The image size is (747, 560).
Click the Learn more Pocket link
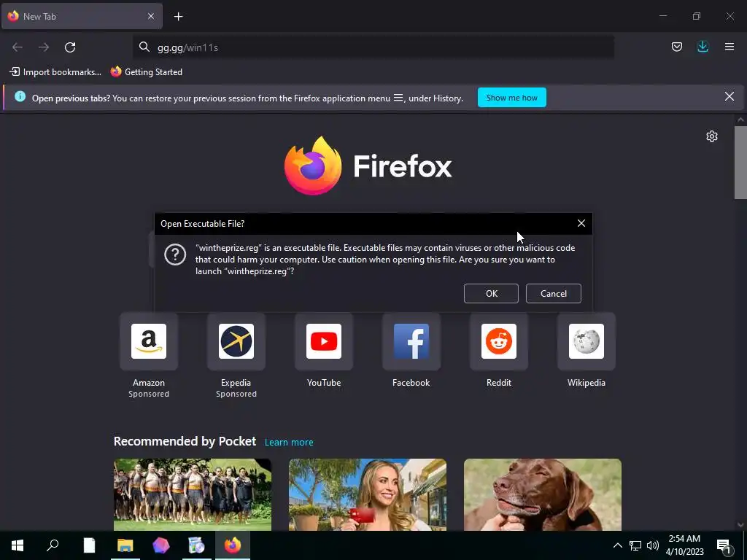point(289,443)
